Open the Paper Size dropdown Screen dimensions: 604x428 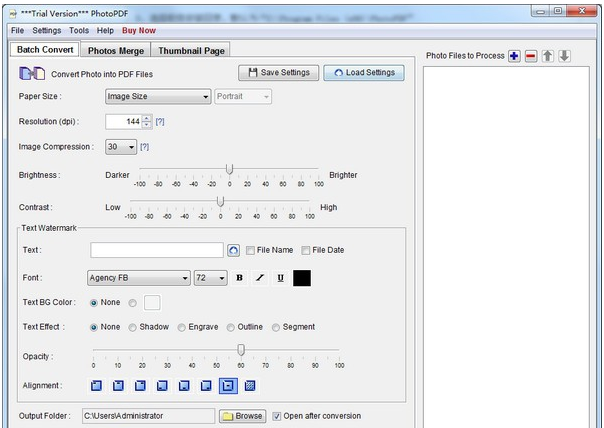(157, 96)
